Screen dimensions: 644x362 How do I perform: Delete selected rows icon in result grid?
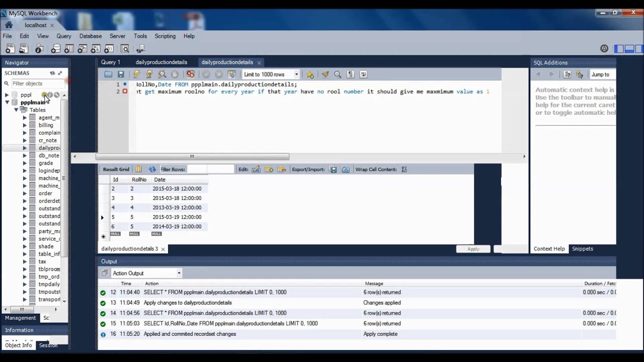tap(281, 169)
